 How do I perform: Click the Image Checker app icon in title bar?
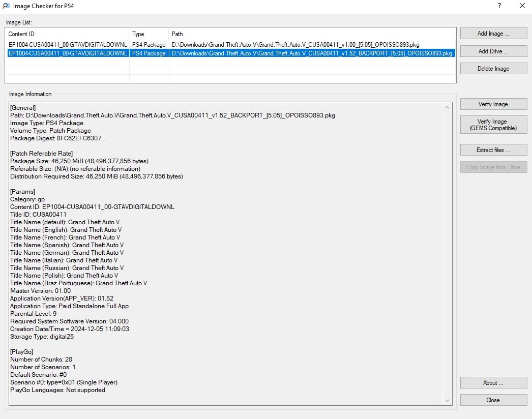tap(6, 6)
